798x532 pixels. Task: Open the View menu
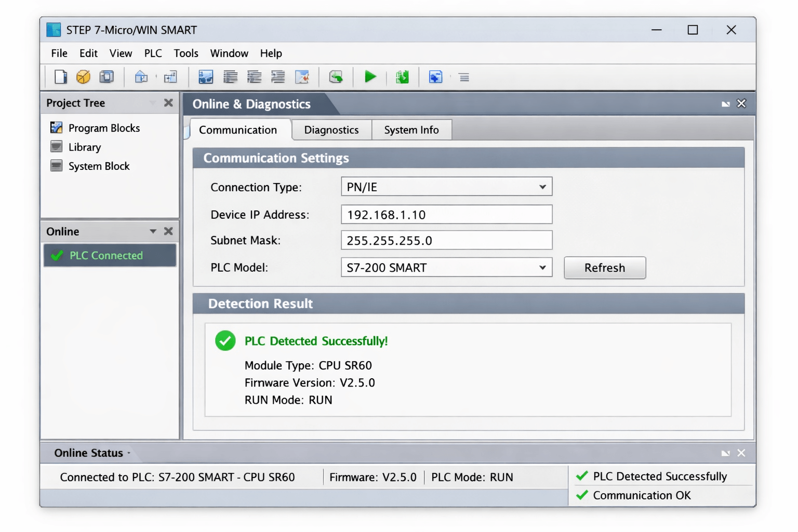[x=121, y=53]
